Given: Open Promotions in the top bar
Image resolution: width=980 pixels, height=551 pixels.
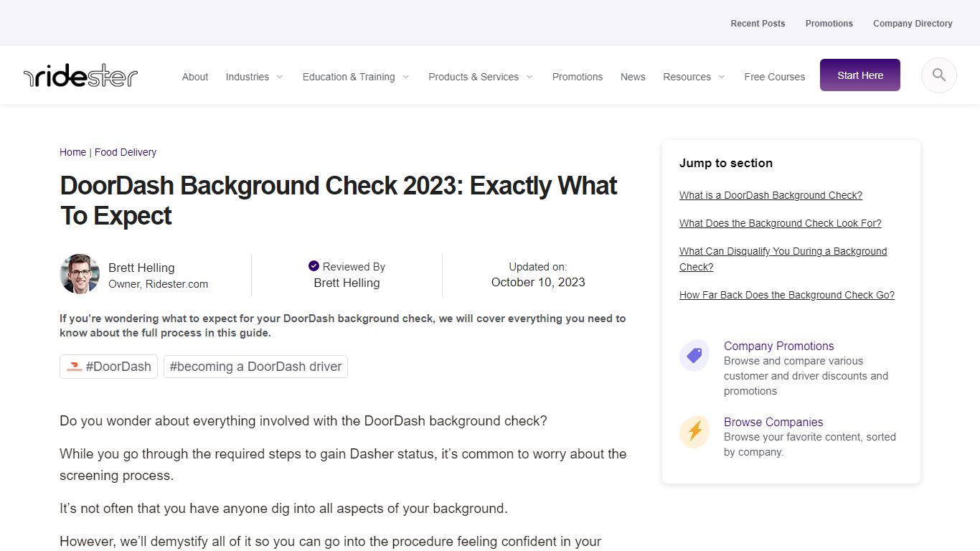Looking at the screenshot, I should coord(829,24).
